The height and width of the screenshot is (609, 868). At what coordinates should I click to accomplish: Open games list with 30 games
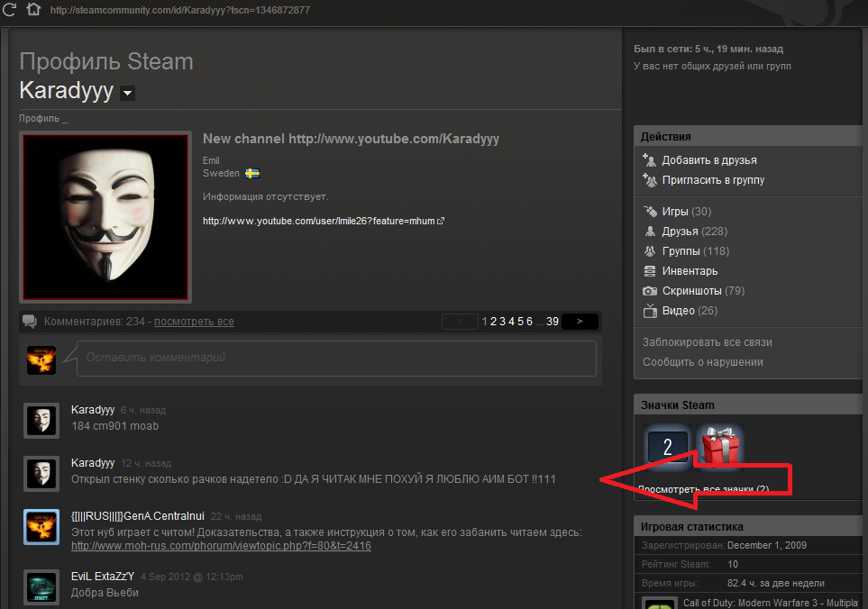(x=676, y=212)
